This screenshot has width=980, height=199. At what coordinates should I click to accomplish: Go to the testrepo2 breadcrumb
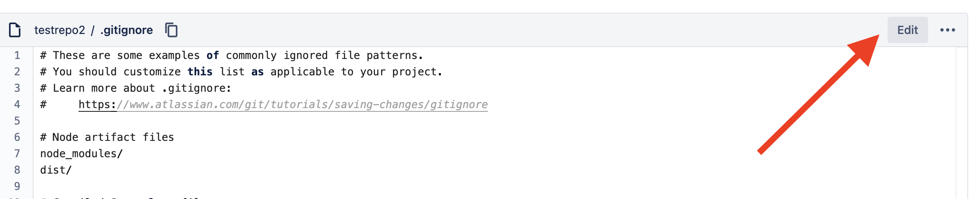[60, 30]
